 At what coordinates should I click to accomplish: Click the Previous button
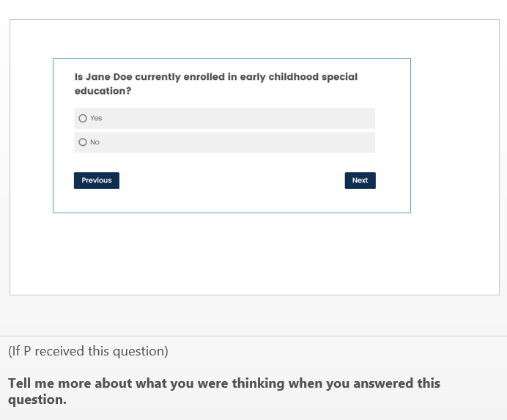tap(97, 180)
